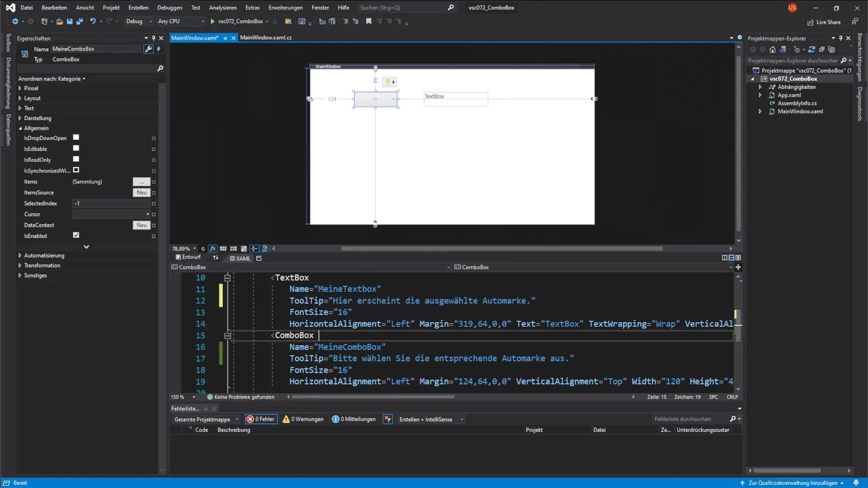Undo the last action
Image resolution: width=868 pixels, height=488 pixels.
(x=93, y=21)
